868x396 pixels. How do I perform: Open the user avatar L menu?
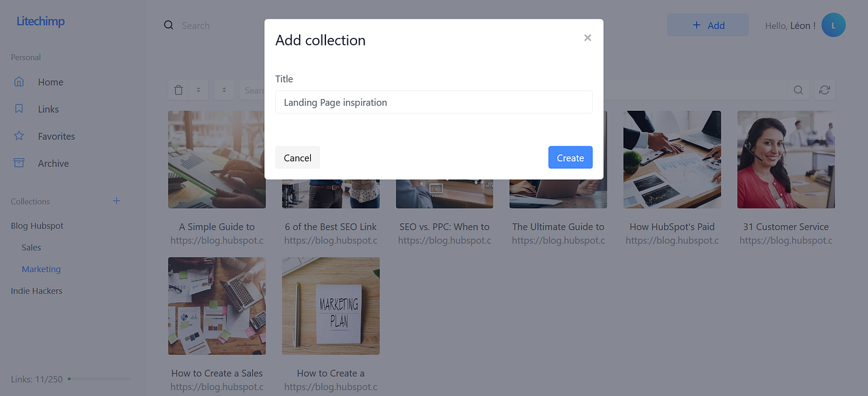point(834,25)
